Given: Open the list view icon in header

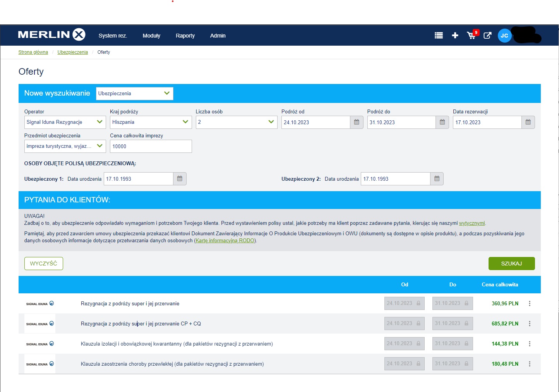Looking at the screenshot, I should click(439, 36).
